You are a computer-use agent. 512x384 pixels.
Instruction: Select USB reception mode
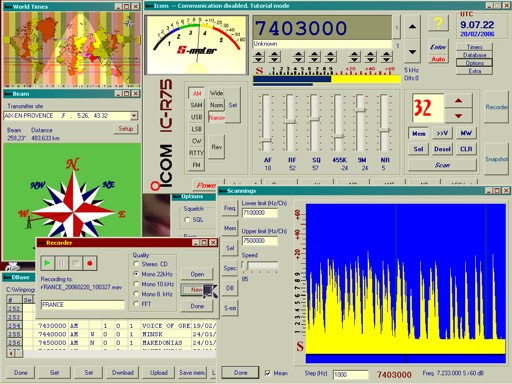(197, 117)
